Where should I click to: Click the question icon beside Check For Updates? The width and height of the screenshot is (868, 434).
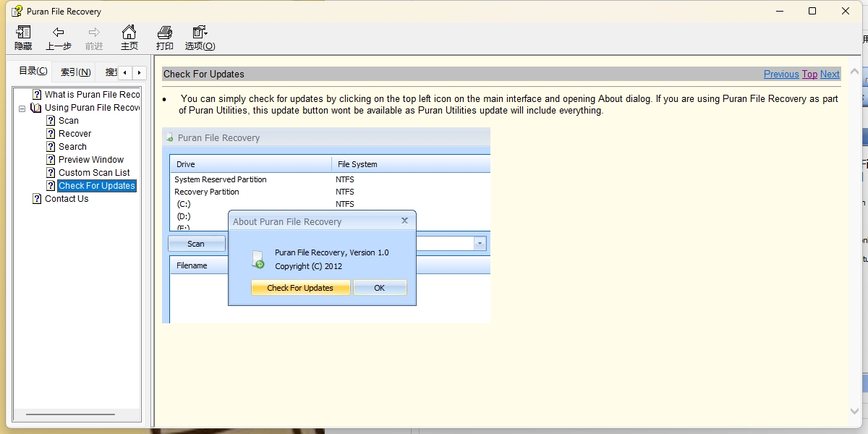[x=51, y=186]
